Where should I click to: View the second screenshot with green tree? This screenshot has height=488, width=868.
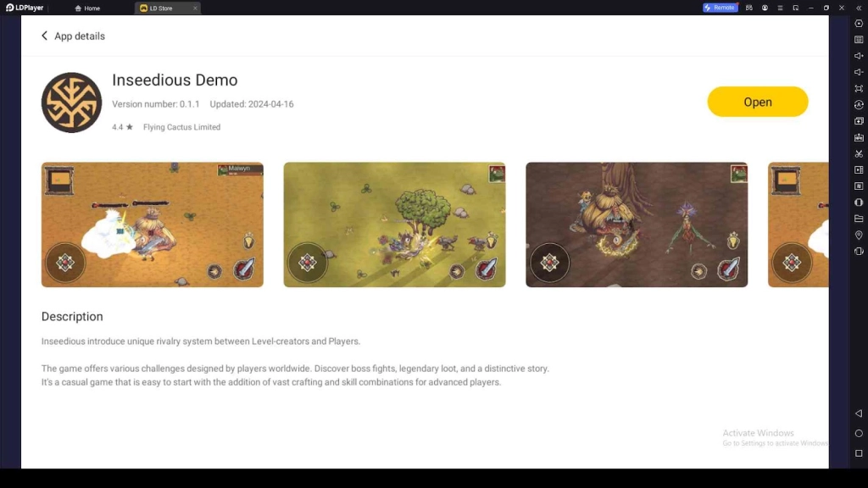coord(394,225)
